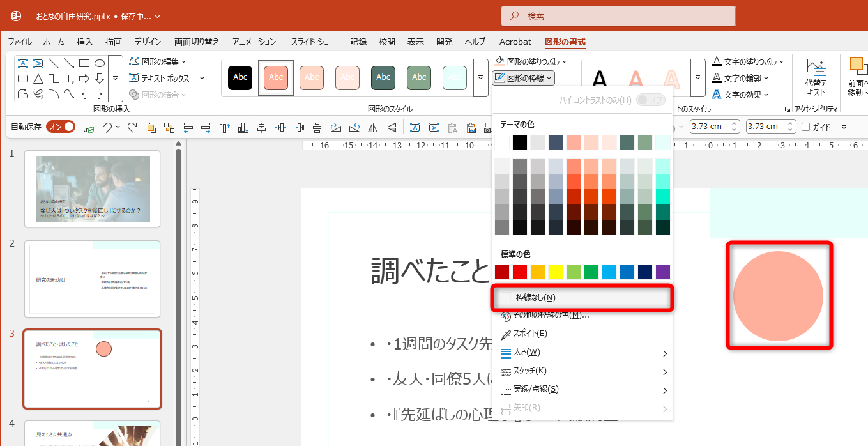Viewport: 868px width, 446px height.
Task: Check the ガイド (Guides) checkbox
Action: click(x=806, y=126)
